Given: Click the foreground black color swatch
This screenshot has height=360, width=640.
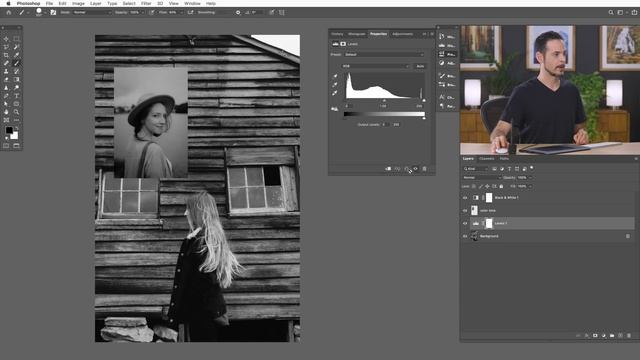Looking at the screenshot, I should [x=9, y=130].
